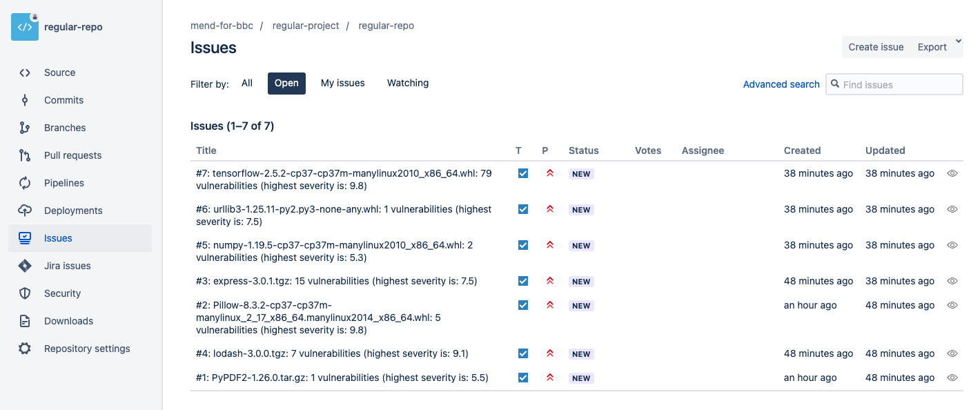This screenshot has width=980, height=410.
Task: Toggle watch eye icon for express issue #3
Action: point(952,281)
